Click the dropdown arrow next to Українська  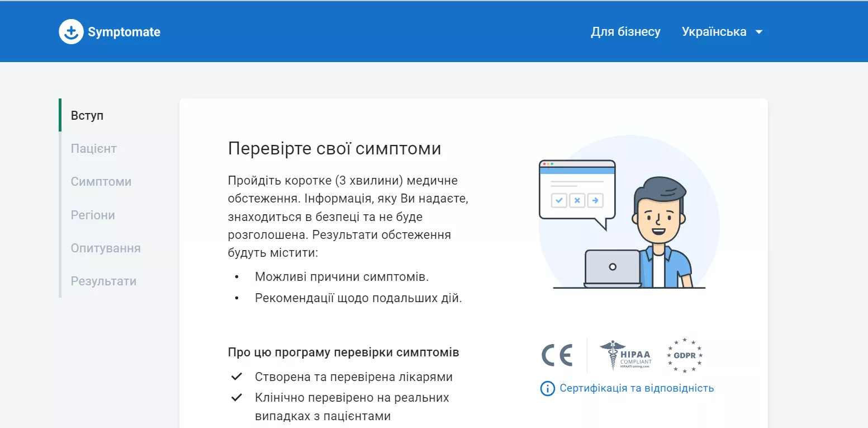758,32
